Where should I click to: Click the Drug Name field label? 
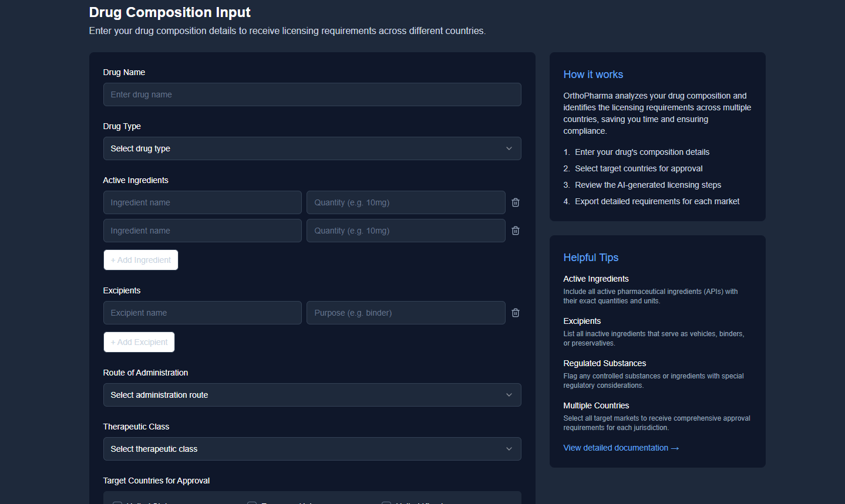pyautogui.click(x=124, y=72)
